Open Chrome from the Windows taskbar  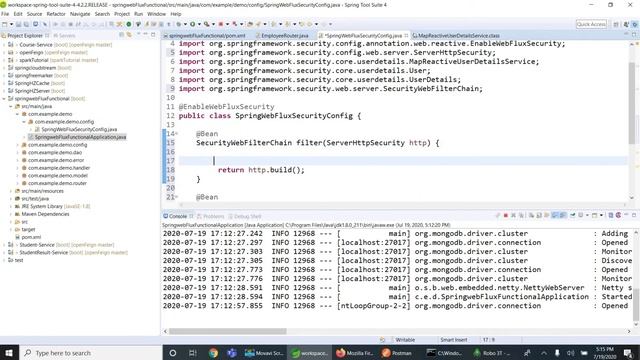tap(213, 353)
